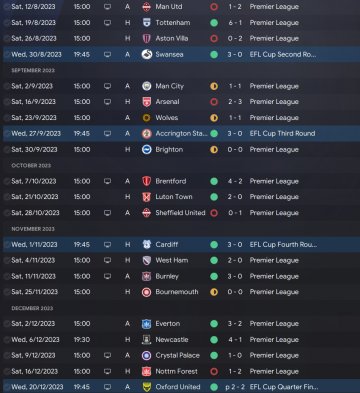View 4 - 1 scoreline versus Newcastle
360x393 pixels.
pos(235,340)
